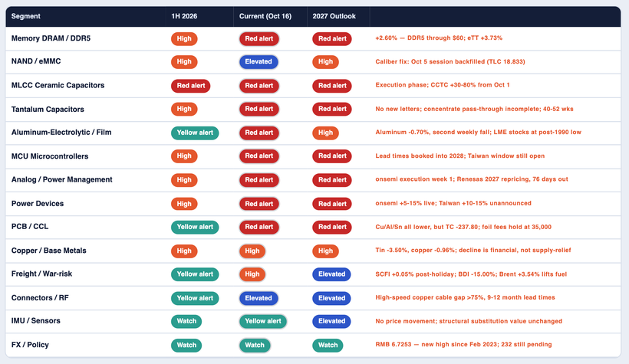Click Power Devices 1H 2026 High badge
Image resolution: width=629 pixels, height=364 pixels.
pos(184,204)
